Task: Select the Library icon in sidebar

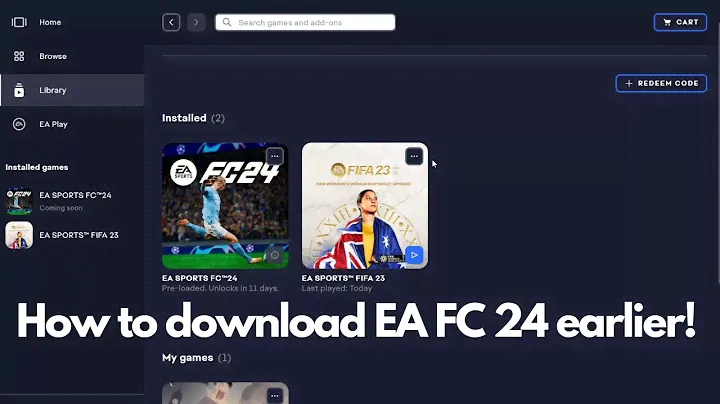Action: 19,90
